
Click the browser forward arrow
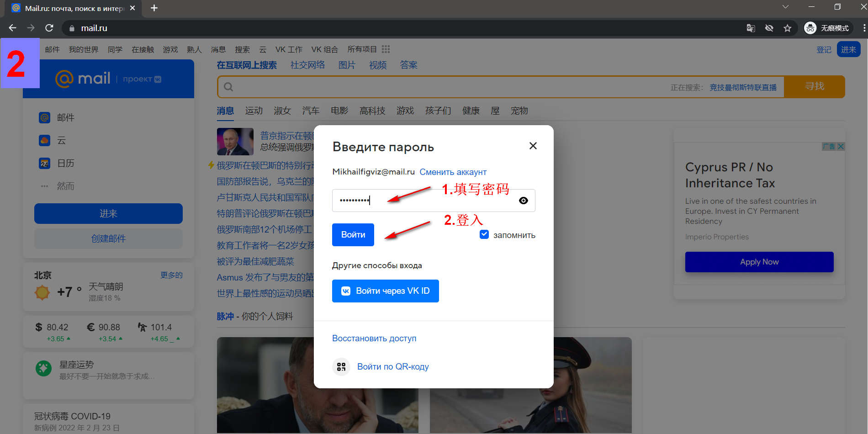[x=31, y=28]
